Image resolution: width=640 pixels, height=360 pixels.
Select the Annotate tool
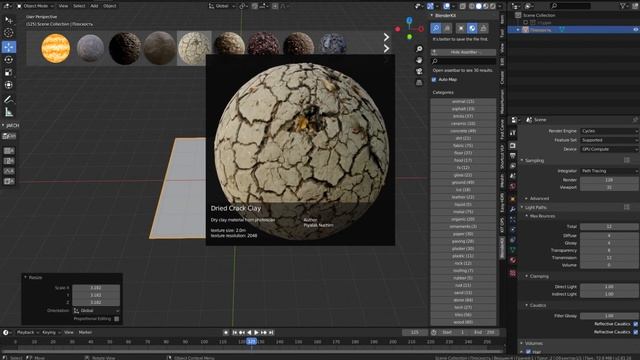coord(9,100)
